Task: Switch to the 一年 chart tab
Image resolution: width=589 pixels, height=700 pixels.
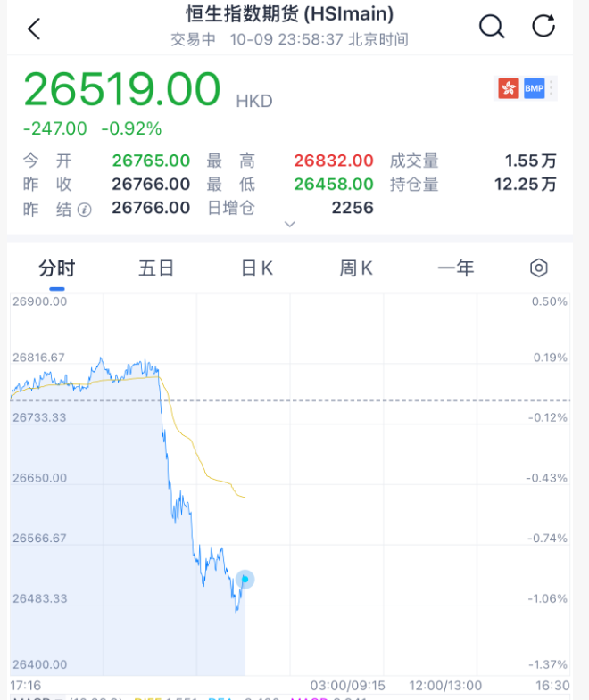Action: tap(455, 268)
